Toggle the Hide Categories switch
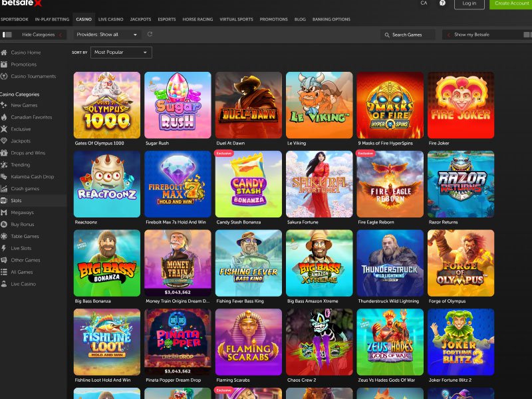The height and width of the screenshot is (399, 532). [x=7, y=35]
